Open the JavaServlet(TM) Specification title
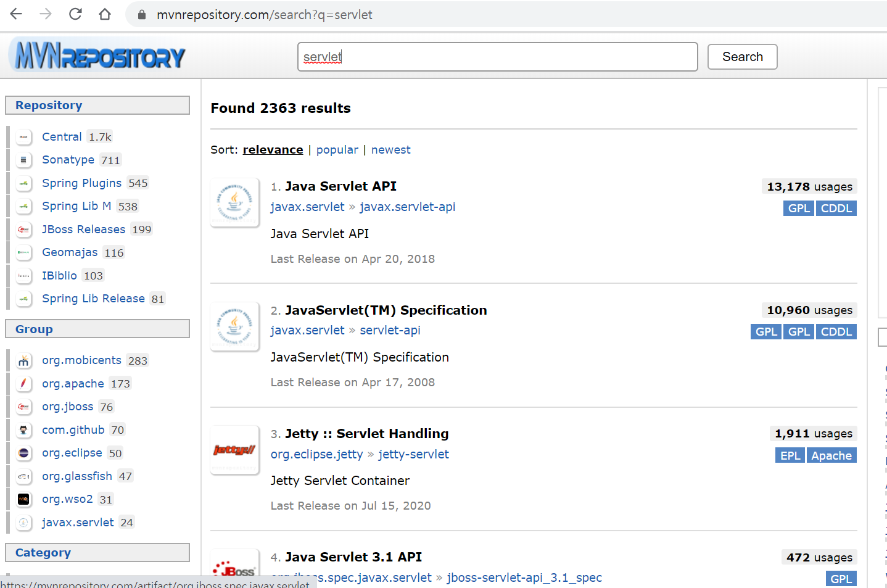The height and width of the screenshot is (588, 887). pyautogui.click(x=386, y=310)
